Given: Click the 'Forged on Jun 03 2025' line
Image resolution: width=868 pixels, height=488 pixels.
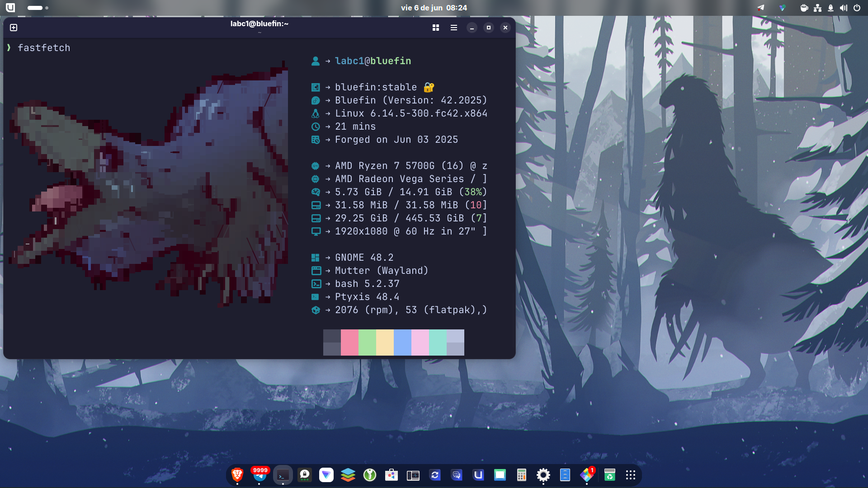Looking at the screenshot, I should (396, 140).
